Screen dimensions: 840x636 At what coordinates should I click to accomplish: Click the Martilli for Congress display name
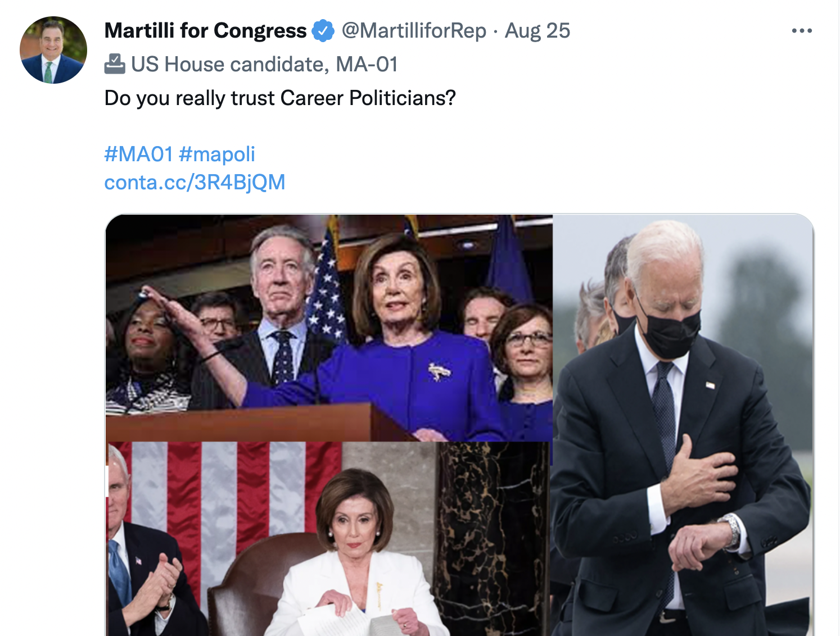(205, 30)
